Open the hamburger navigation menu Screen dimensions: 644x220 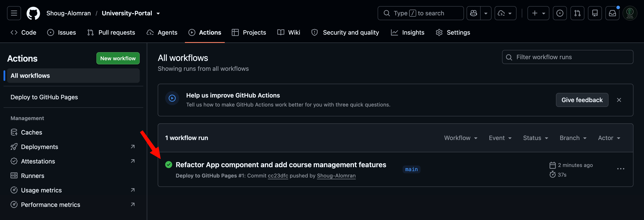pos(14,13)
